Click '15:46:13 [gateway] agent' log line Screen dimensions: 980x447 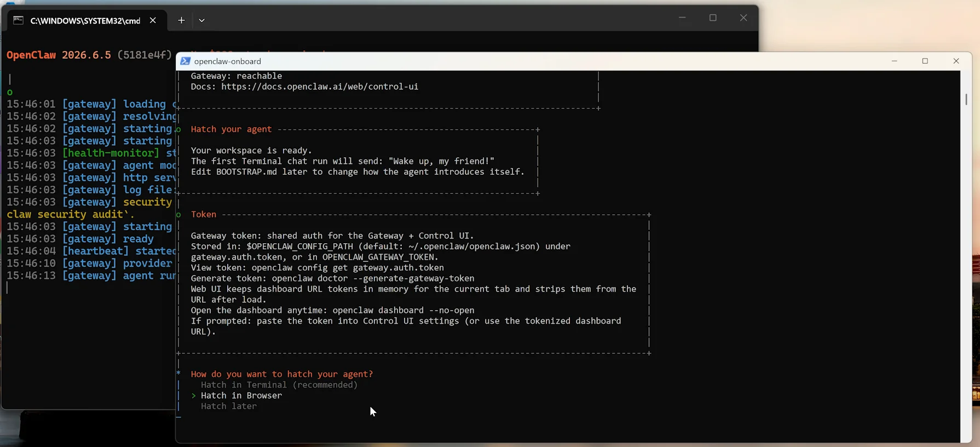91,276
